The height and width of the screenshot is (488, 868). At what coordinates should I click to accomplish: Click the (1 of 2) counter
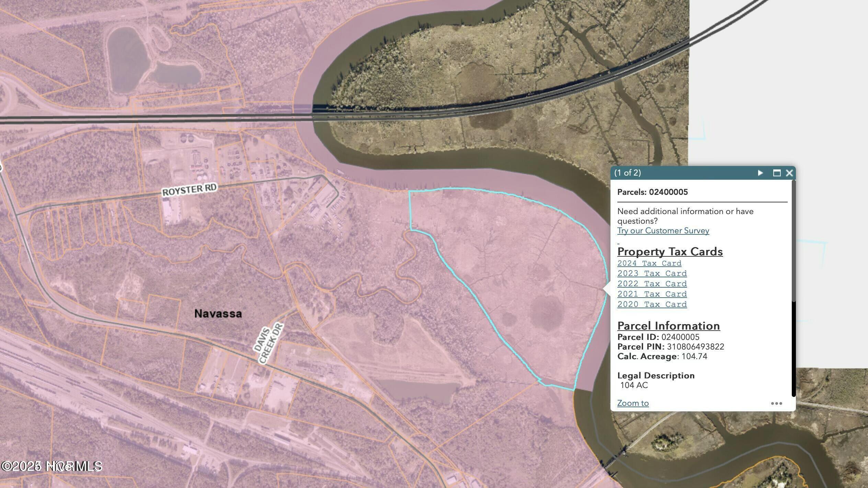(627, 173)
